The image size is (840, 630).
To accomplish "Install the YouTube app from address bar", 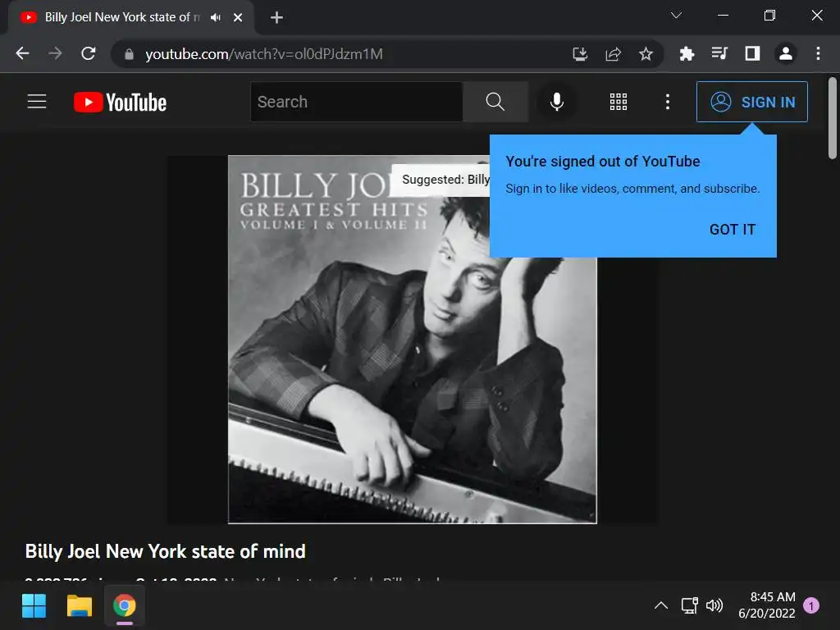I will tap(580, 53).
